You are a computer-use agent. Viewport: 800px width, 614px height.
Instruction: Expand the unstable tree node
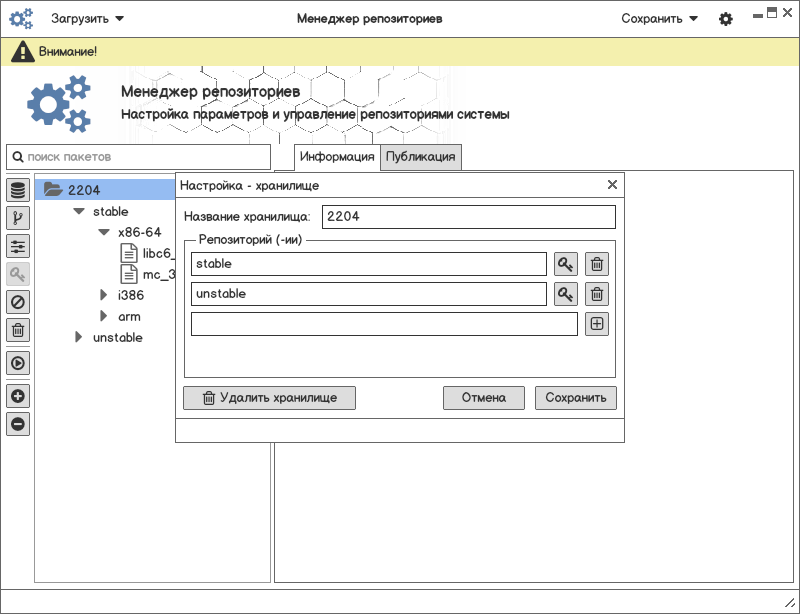[79, 338]
